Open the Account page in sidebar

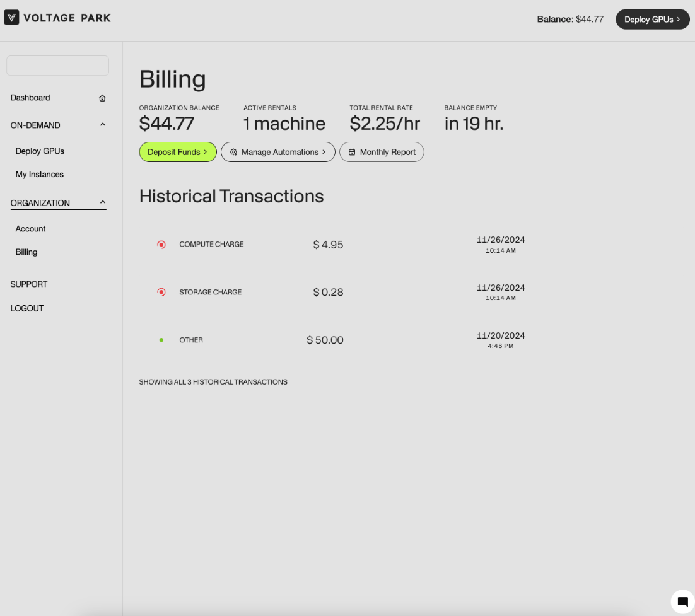[x=30, y=229]
